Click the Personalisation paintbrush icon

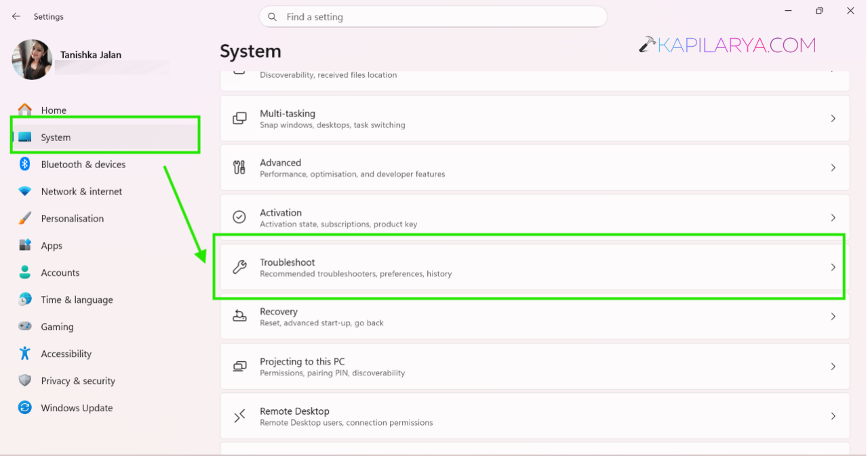[25, 218]
